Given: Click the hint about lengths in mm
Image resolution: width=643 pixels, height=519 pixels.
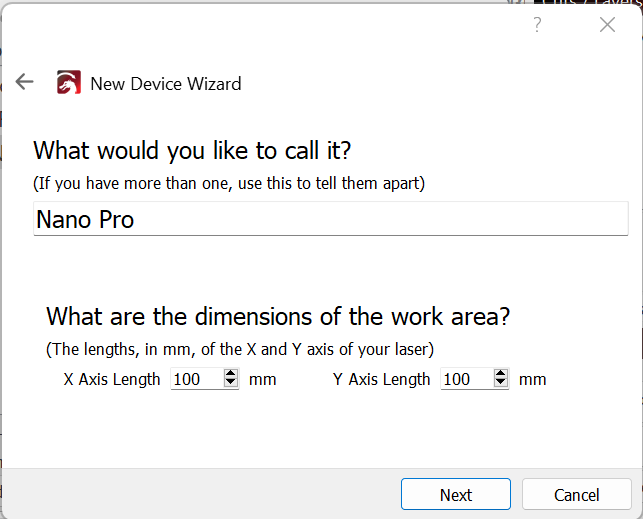Looking at the screenshot, I should tap(240, 350).
